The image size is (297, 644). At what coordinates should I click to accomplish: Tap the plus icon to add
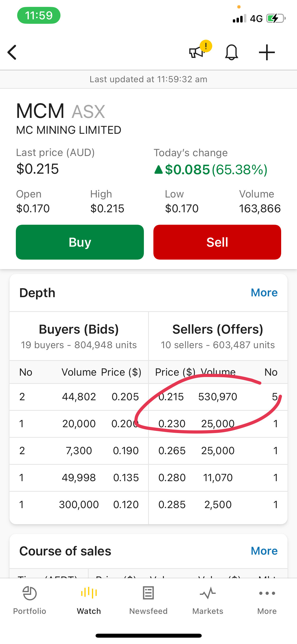(x=267, y=52)
